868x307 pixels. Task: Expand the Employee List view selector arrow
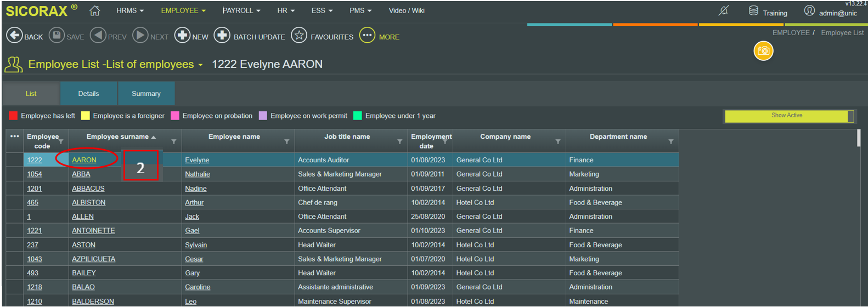(x=201, y=65)
